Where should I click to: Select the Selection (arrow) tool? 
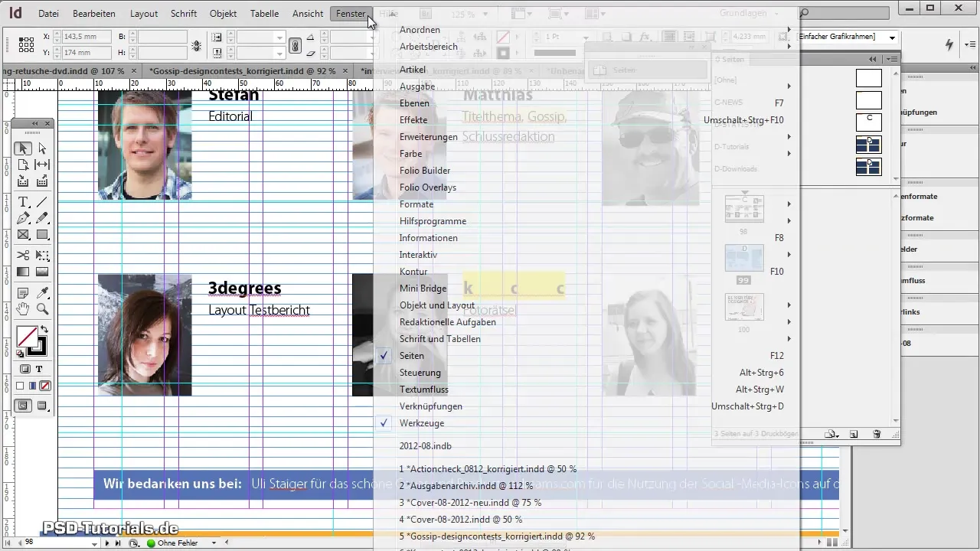tap(23, 148)
